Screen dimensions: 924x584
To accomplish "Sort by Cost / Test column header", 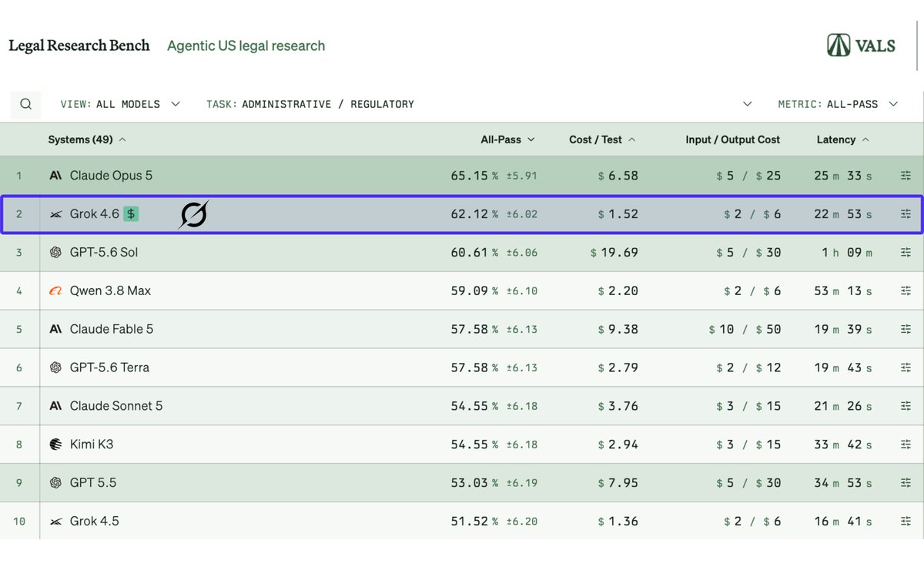I will [x=603, y=139].
